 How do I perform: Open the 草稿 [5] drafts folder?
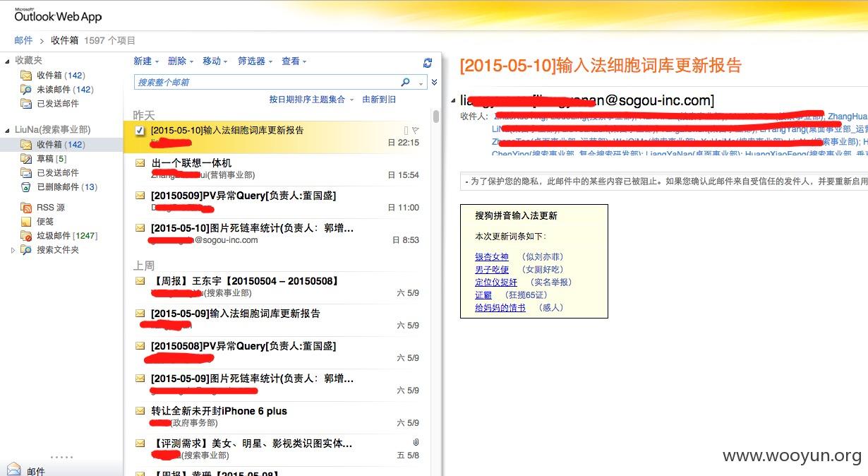click(x=52, y=159)
